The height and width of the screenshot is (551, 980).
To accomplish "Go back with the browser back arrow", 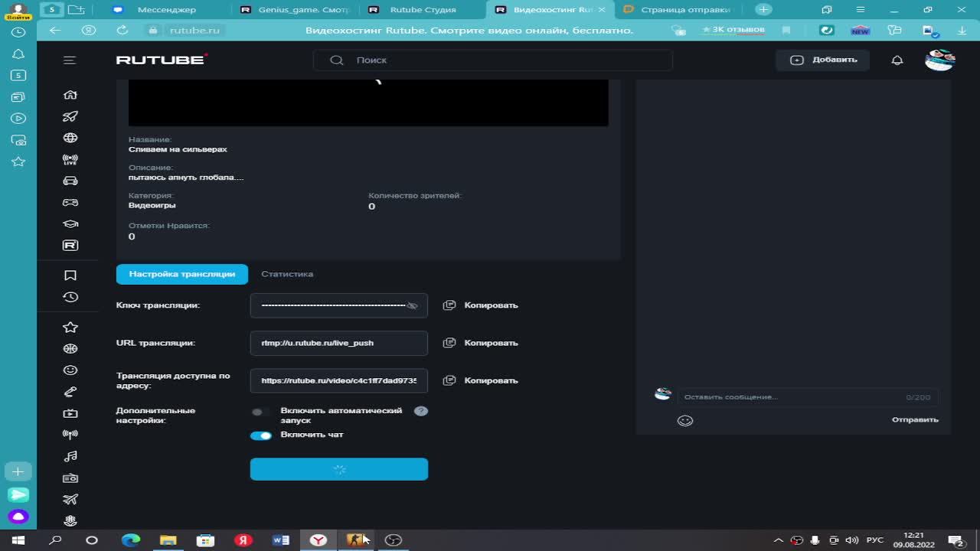I will pyautogui.click(x=54, y=30).
